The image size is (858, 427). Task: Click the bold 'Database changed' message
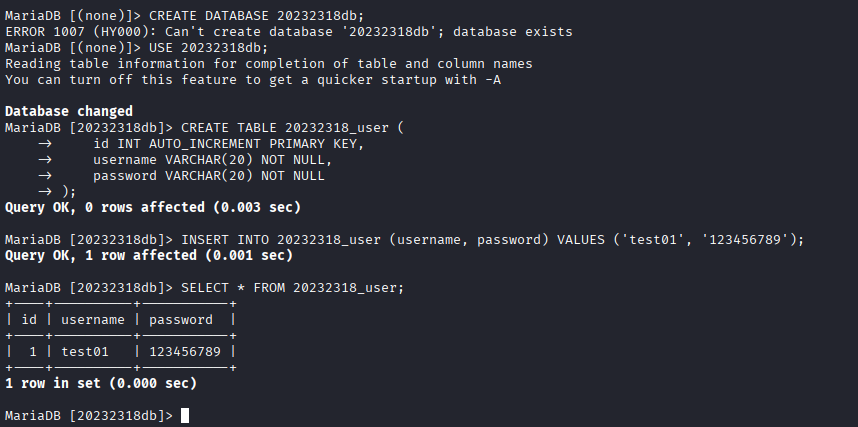coord(69,111)
